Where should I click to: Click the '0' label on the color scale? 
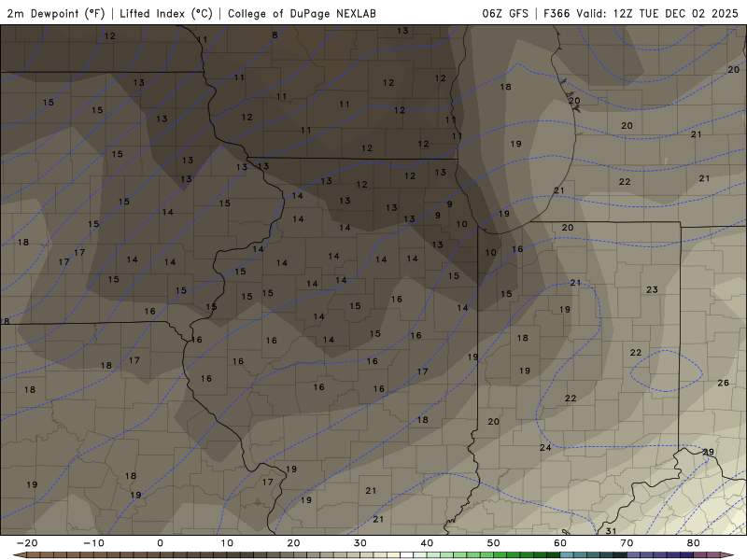(x=160, y=543)
